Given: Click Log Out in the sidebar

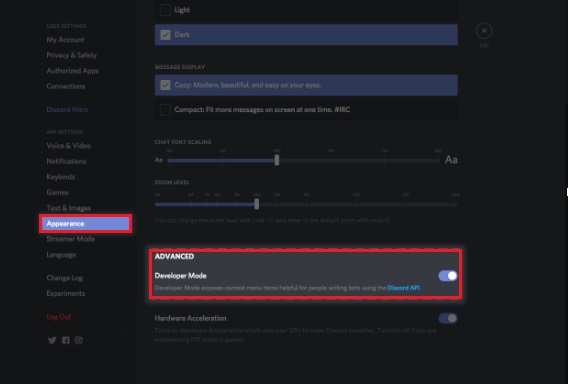Looking at the screenshot, I should [59, 317].
